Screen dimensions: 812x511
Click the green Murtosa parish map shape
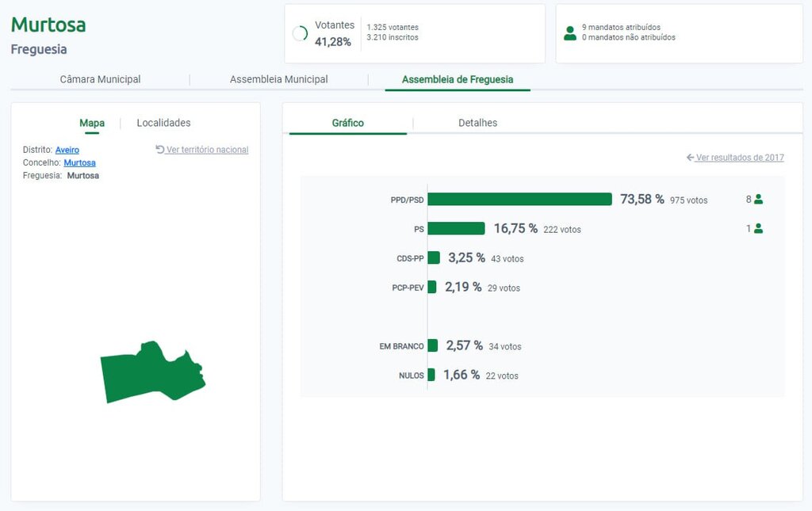pos(151,372)
